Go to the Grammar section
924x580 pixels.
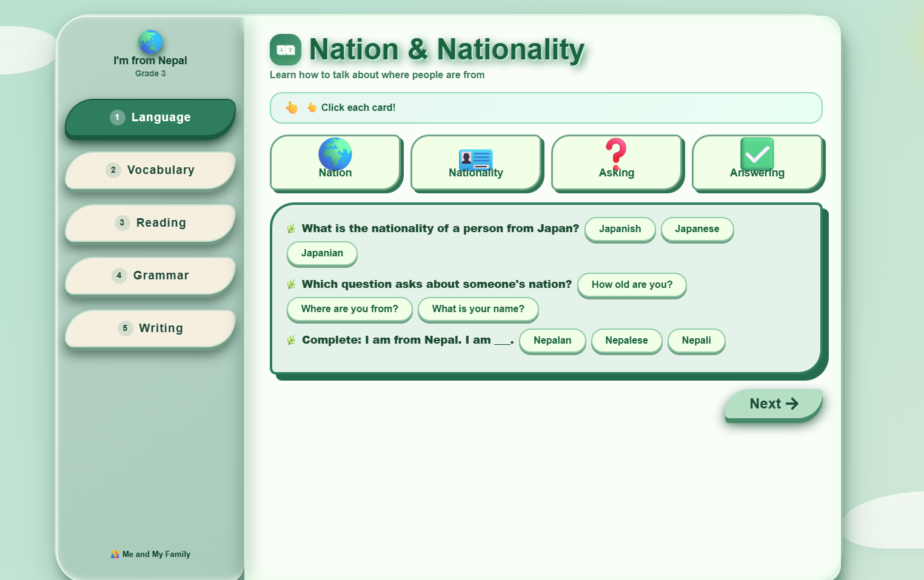150,276
